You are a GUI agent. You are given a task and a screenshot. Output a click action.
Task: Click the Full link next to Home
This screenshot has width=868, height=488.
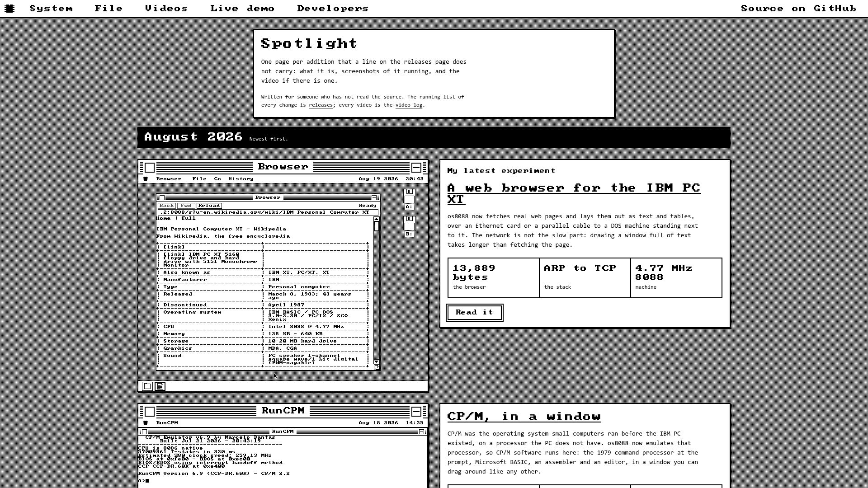[x=189, y=218]
